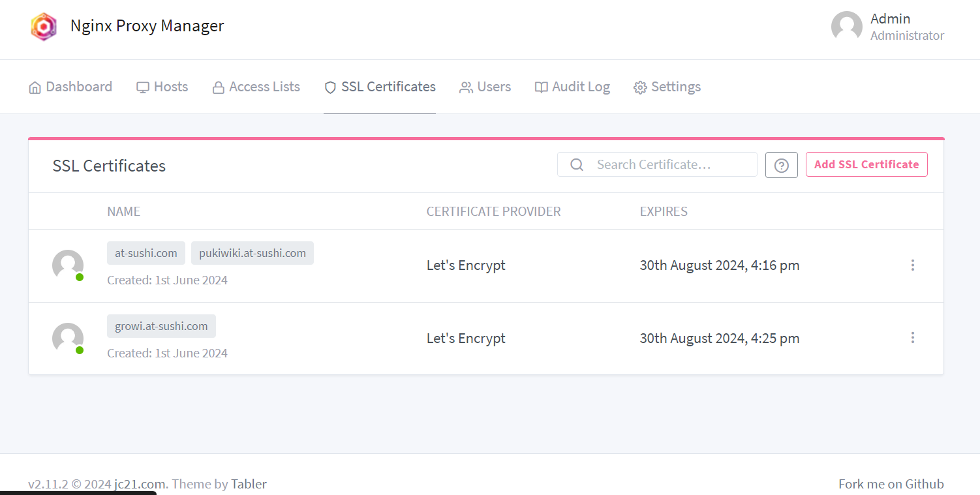
Task: Follow the Tabler theme link
Action: pyautogui.click(x=249, y=484)
